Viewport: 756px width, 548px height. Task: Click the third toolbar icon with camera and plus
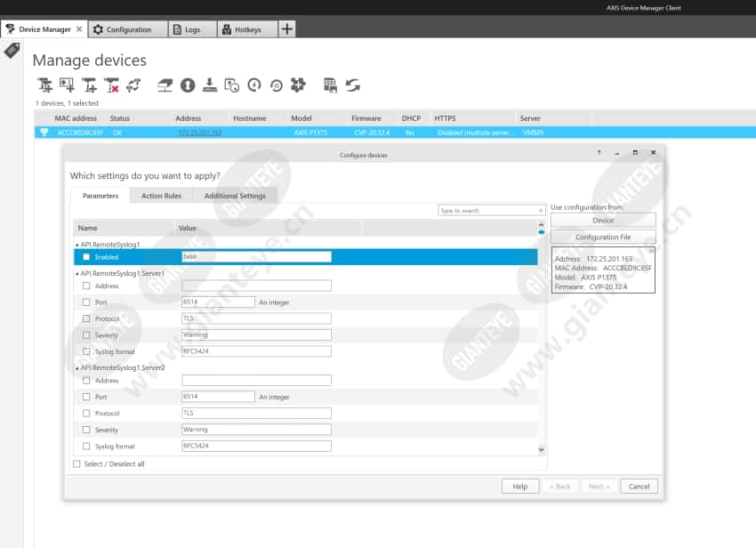pyautogui.click(x=89, y=85)
